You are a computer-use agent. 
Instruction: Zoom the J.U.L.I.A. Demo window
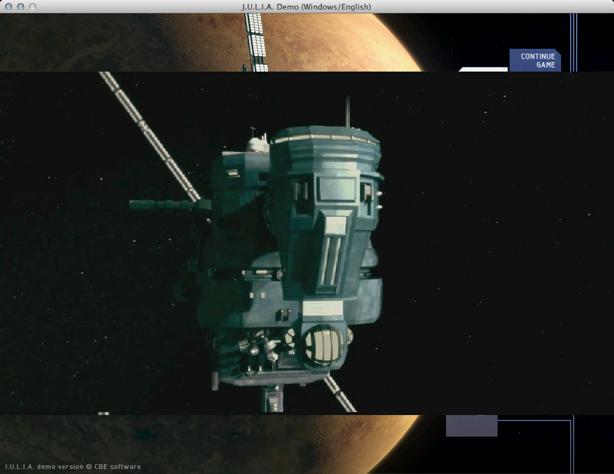coord(33,7)
